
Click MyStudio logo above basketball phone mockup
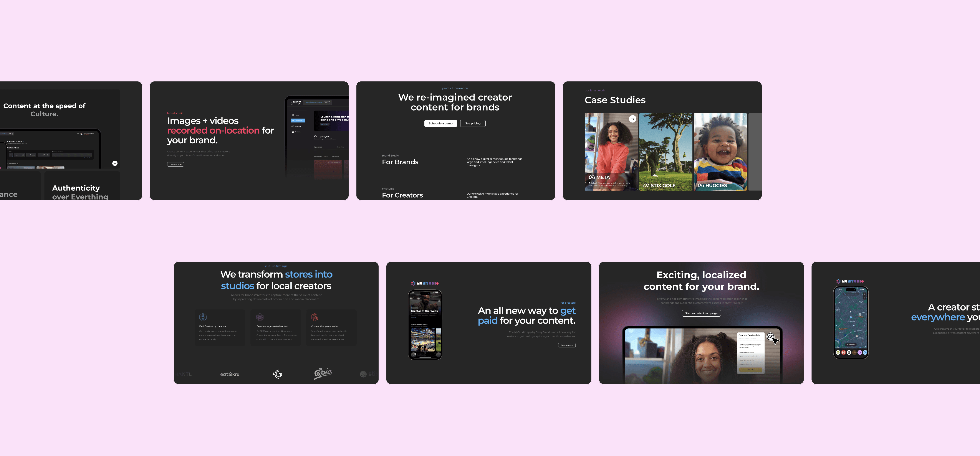pyautogui.click(x=425, y=283)
